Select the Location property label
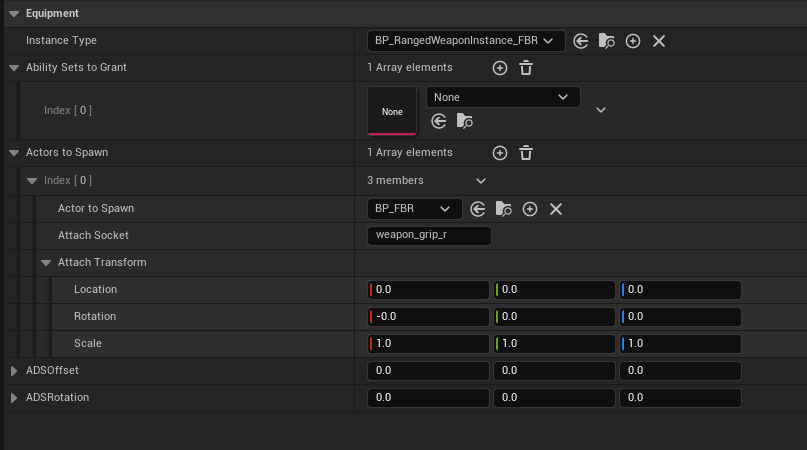The width and height of the screenshot is (807, 450). point(95,289)
